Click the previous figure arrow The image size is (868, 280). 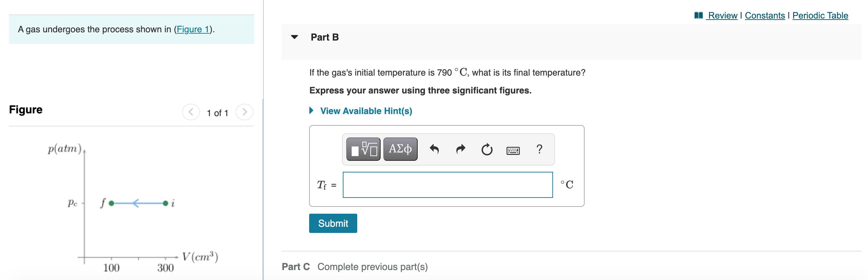click(191, 112)
